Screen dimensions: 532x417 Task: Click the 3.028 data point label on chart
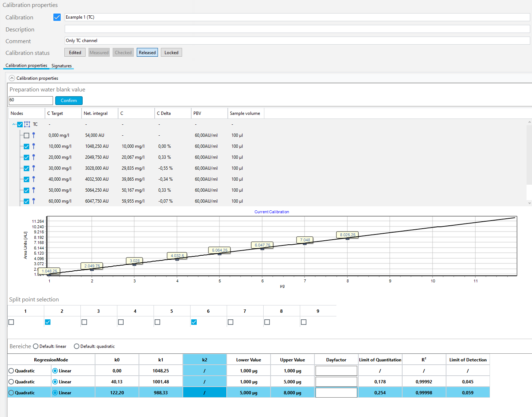[x=135, y=261]
